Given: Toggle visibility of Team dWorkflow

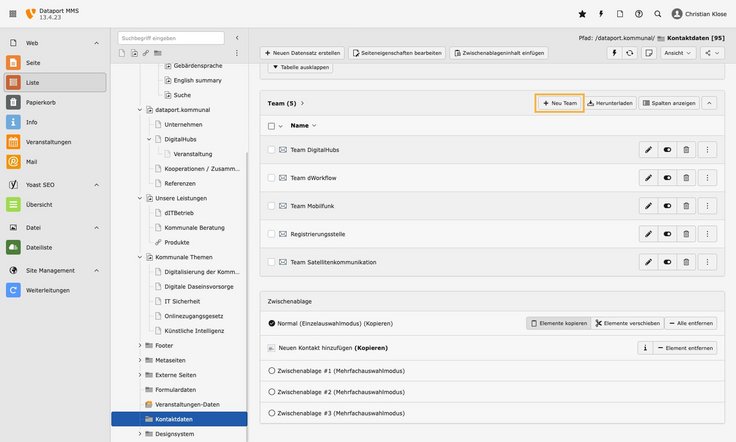Looking at the screenshot, I should (x=667, y=178).
